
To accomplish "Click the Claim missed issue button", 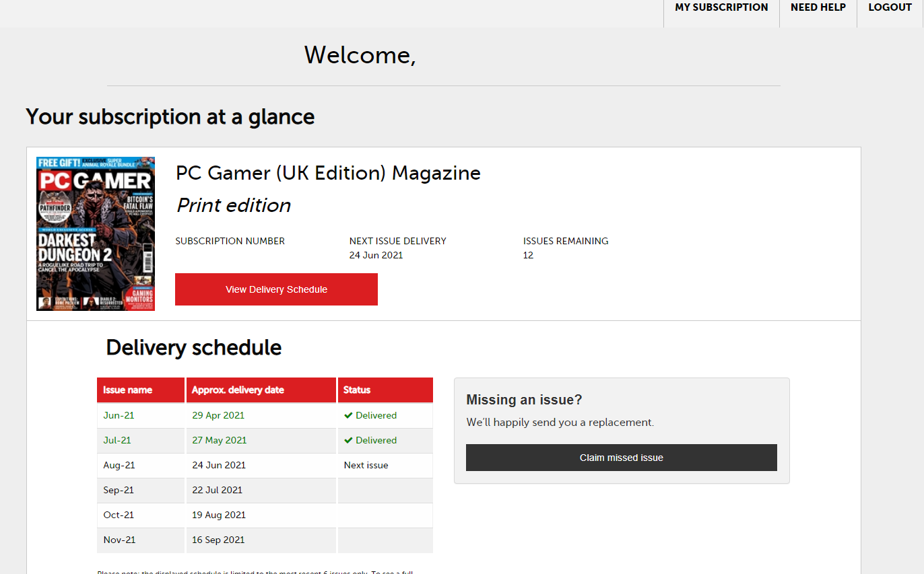I will pos(621,458).
